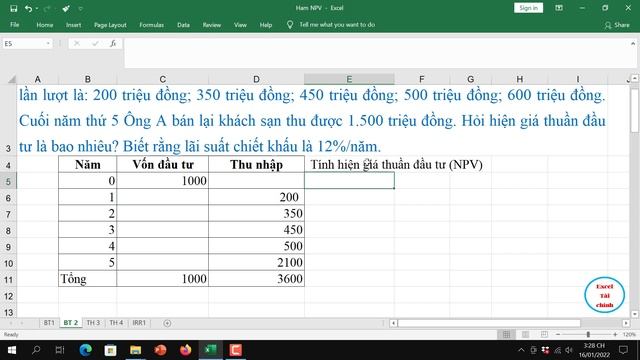Click the cell containing 2100
The width and height of the screenshot is (640, 360).
[x=256, y=262]
